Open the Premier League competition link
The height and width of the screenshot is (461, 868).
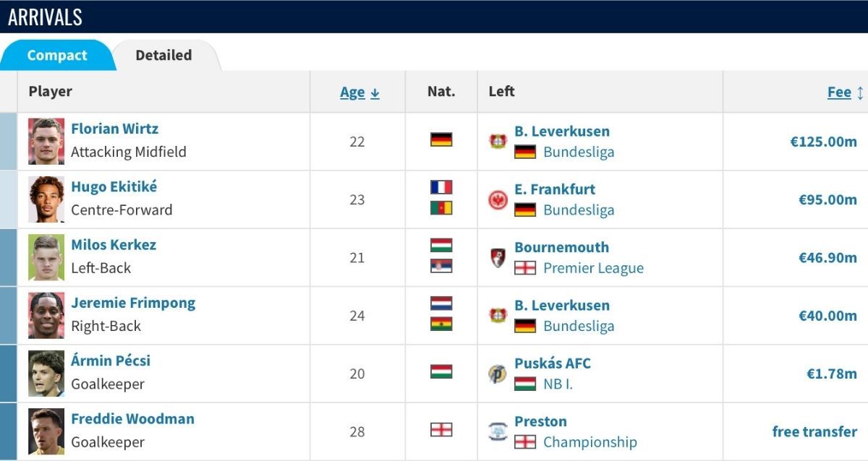593,268
